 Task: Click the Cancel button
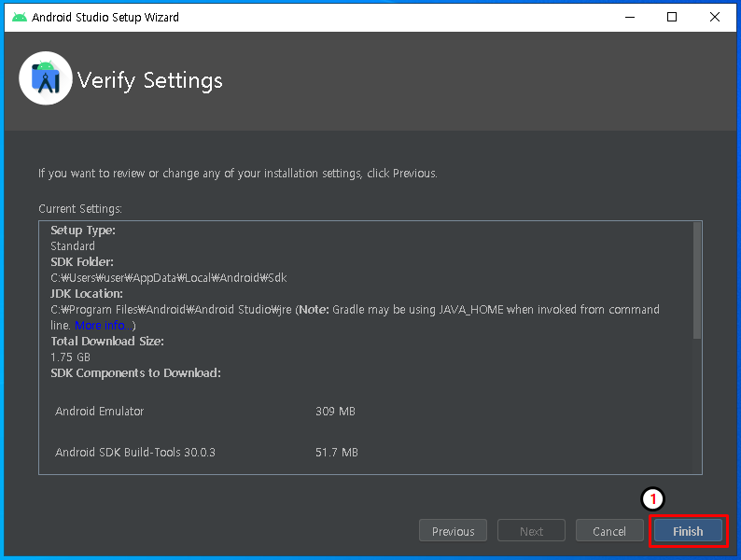click(x=609, y=531)
